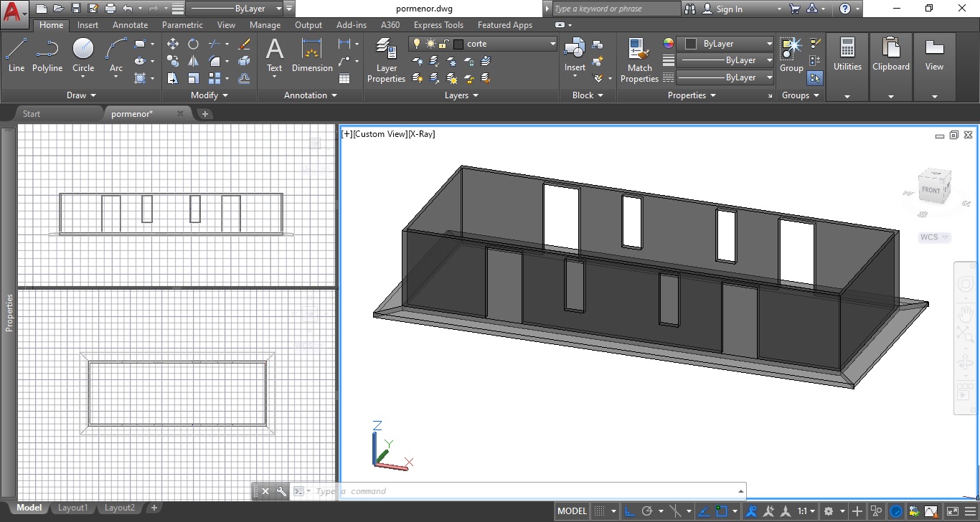The height and width of the screenshot is (522, 980).
Task: Select the Offset tool
Action: point(244,78)
